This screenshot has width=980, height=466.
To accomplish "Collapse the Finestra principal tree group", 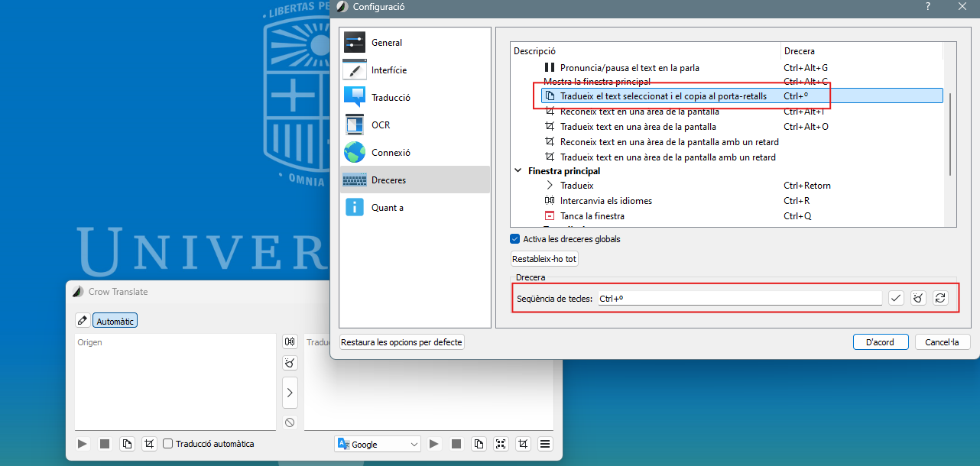I will (x=519, y=171).
